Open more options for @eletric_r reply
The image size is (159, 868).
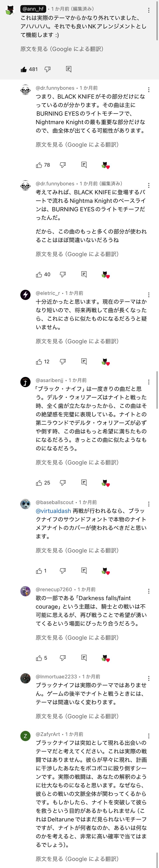[x=149, y=295]
